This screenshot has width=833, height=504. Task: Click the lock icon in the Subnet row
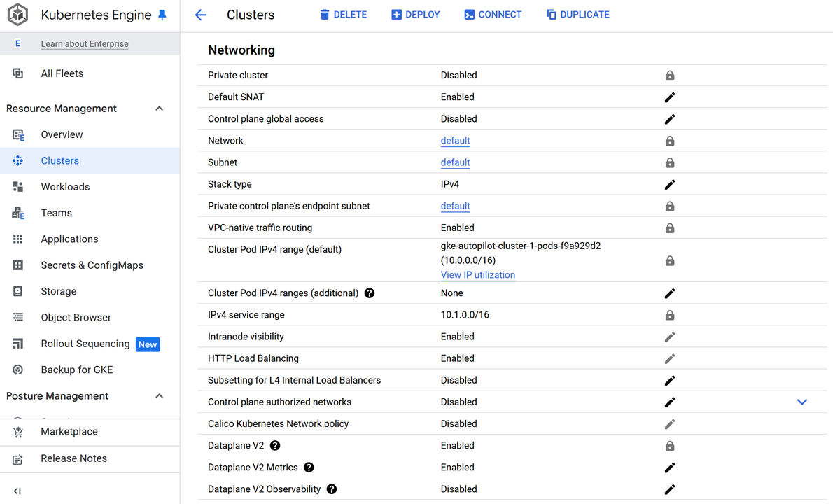[670, 162]
